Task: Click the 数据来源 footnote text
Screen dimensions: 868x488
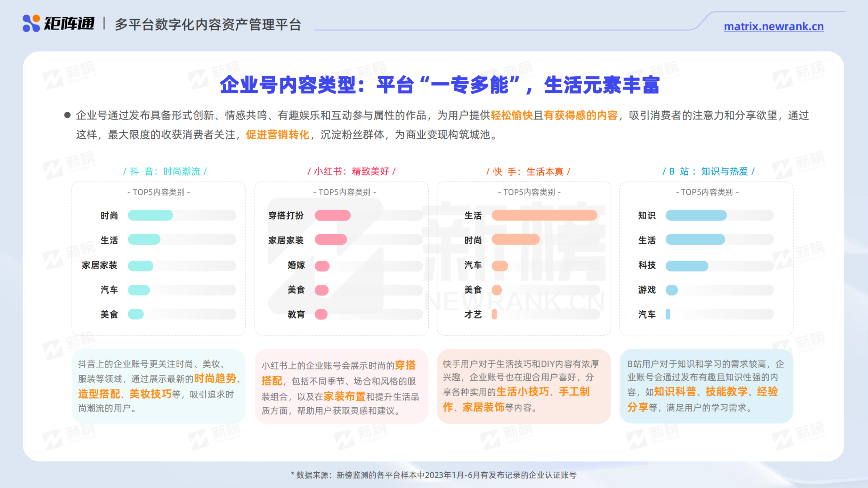Action: (x=434, y=475)
